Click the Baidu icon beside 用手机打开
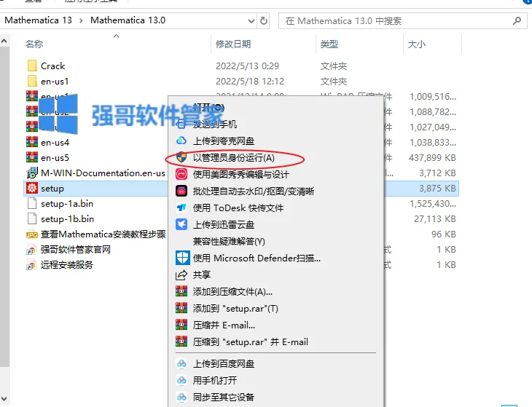 pos(181,380)
